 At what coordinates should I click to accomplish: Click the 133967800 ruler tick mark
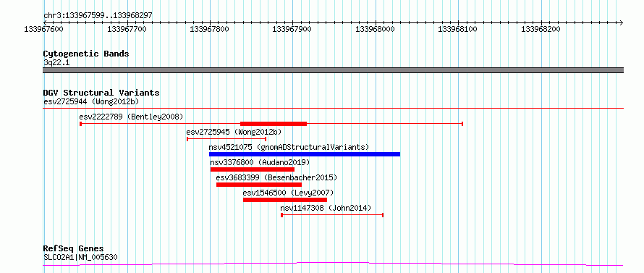pos(210,22)
